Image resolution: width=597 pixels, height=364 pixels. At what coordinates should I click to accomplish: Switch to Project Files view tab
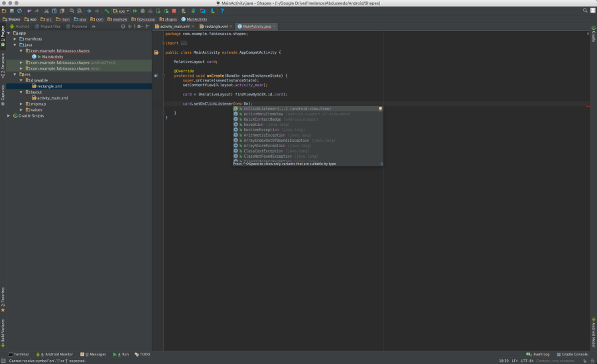pyautogui.click(x=48, y=27)
